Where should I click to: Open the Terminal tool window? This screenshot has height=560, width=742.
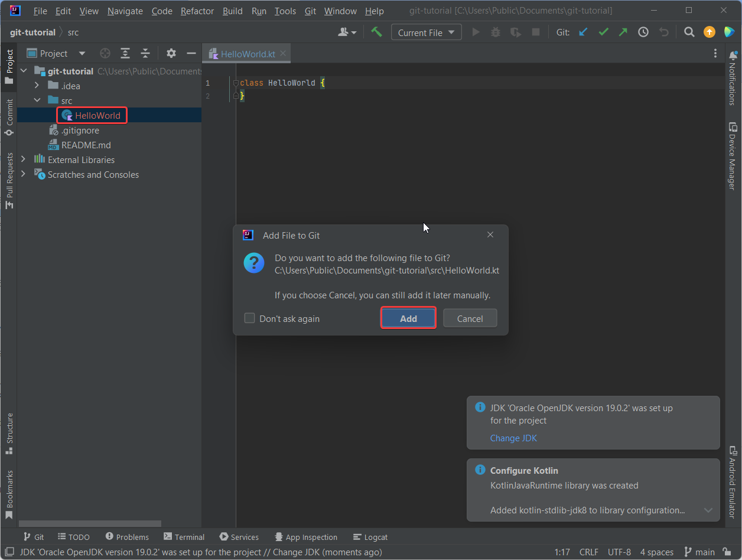click(x=184, y=537)
